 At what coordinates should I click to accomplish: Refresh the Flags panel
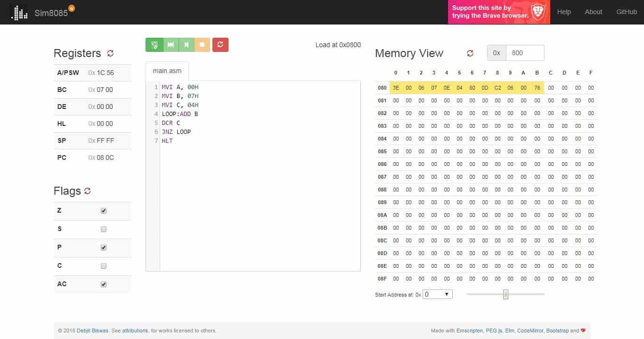(87, 191)
